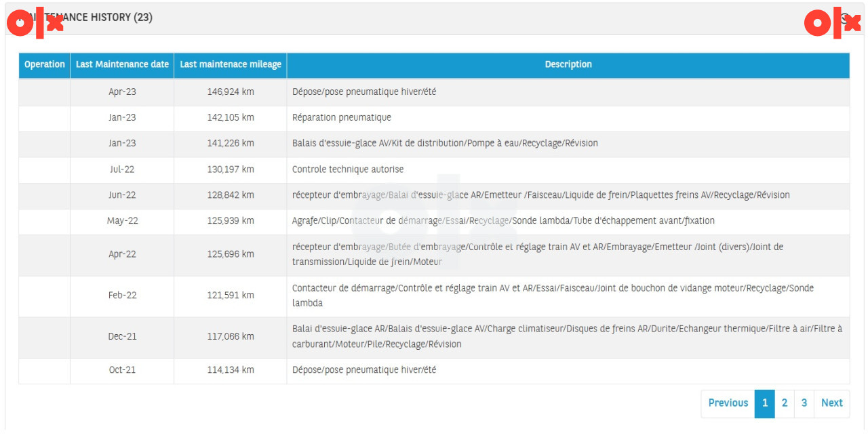Select the Apr-23 date cell
This screenshot has width=868, height=444.
(x=122, y=92)
